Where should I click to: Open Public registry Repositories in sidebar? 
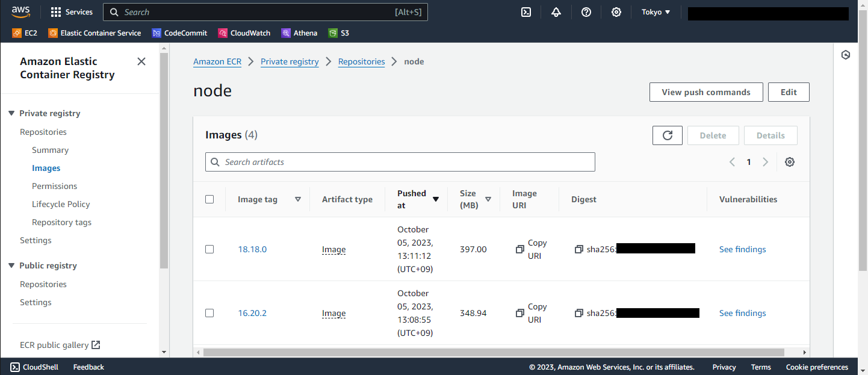[x=43, y=284]
